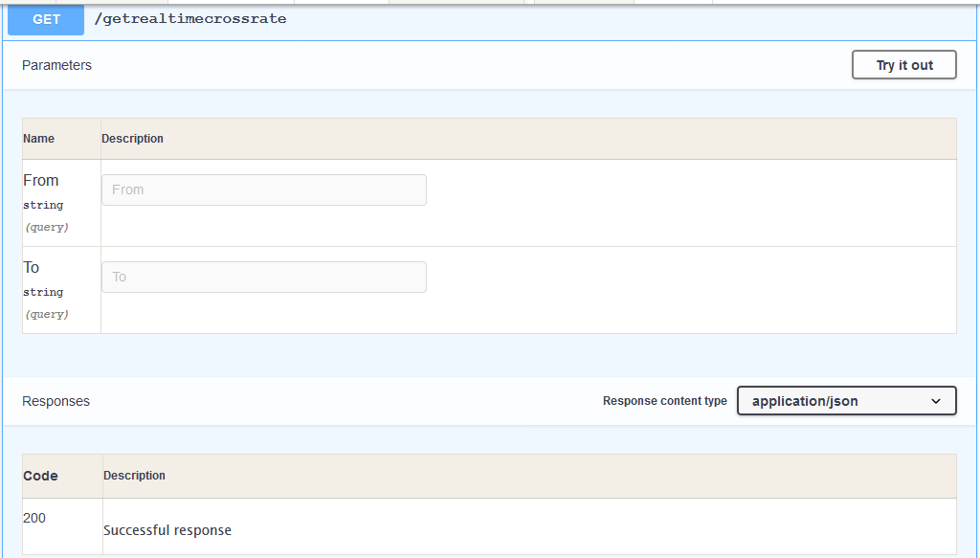
Task: Focus the From parameter input field
Action: pos(263,190)
